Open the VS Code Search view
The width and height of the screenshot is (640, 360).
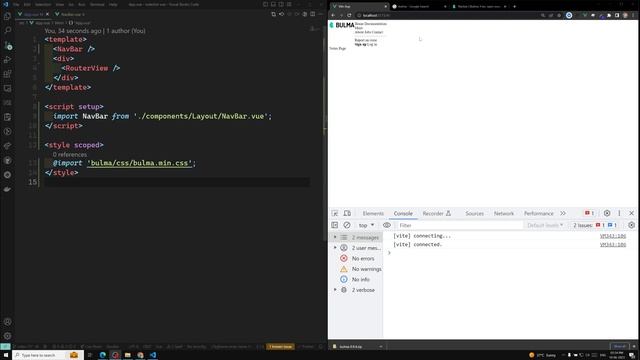(x=7, y=31)
